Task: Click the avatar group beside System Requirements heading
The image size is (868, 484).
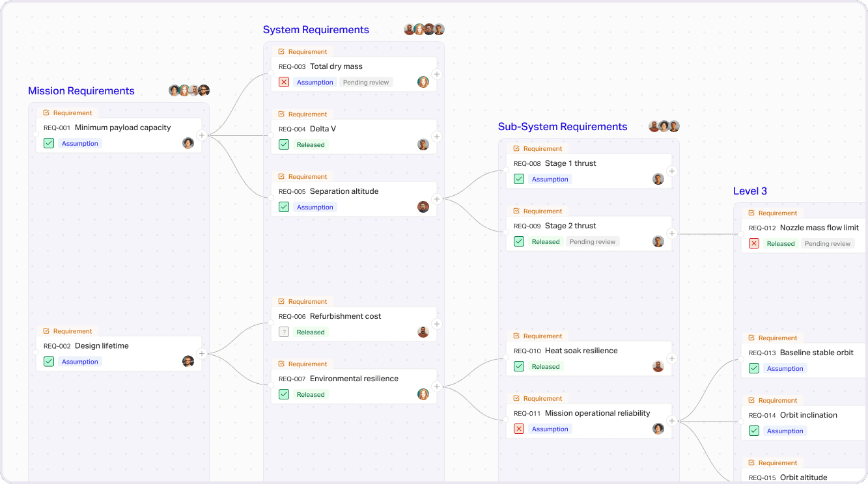Action: pos(423,29)
